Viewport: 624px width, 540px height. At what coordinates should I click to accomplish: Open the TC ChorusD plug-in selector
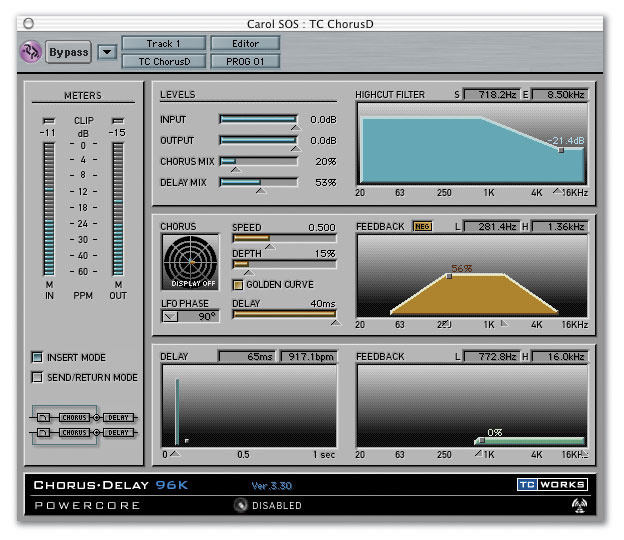[164, 61]
